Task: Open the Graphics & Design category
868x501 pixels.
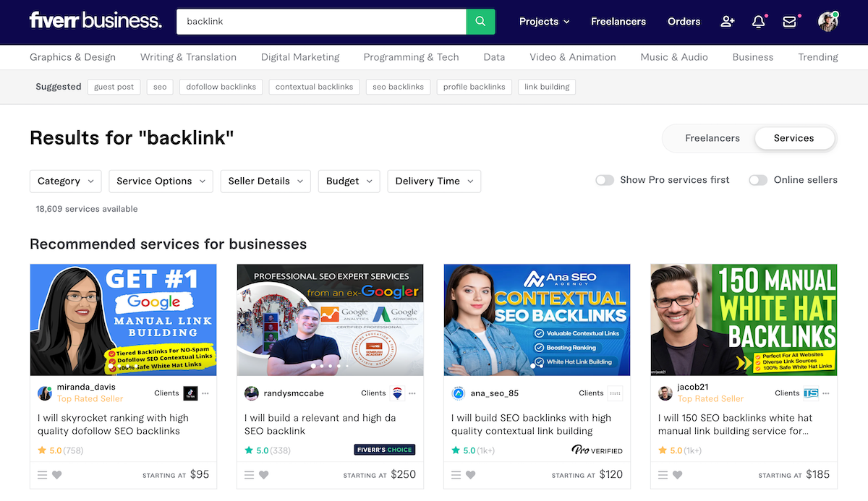Action: tap(72, 57)
